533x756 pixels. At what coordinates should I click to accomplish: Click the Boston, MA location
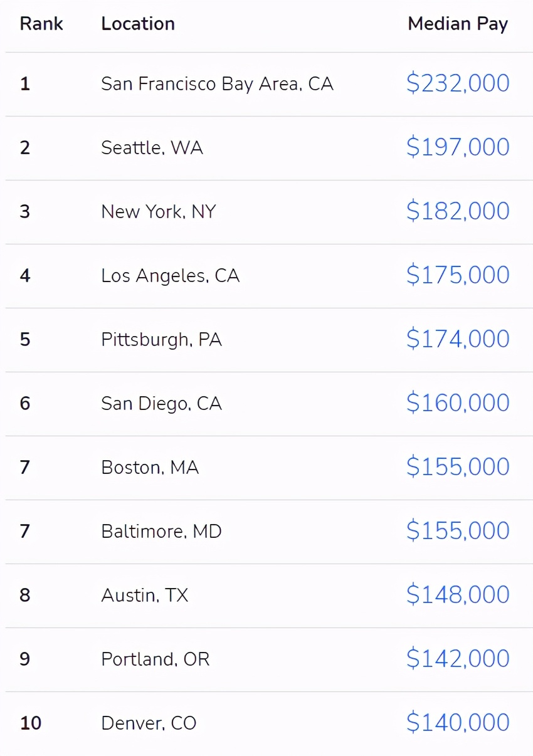pos(150,468)
